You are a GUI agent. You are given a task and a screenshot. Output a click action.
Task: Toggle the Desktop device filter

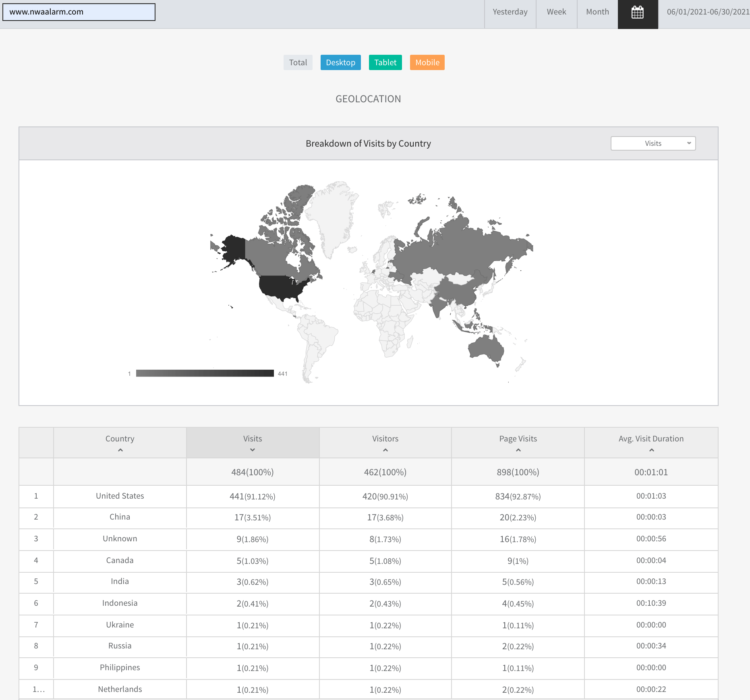tap(340, 62)
